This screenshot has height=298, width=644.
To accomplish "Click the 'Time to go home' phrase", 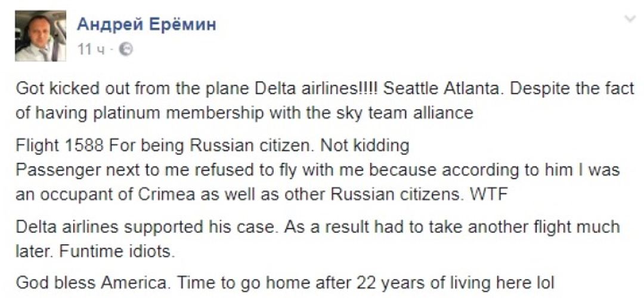I will 228,284.
